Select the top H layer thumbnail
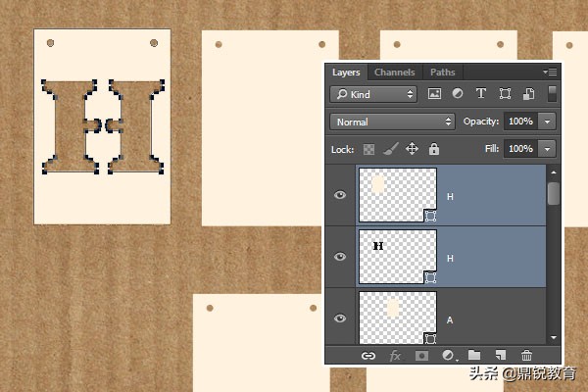Viewport: 588px width, 392px height. click(398, 195)
